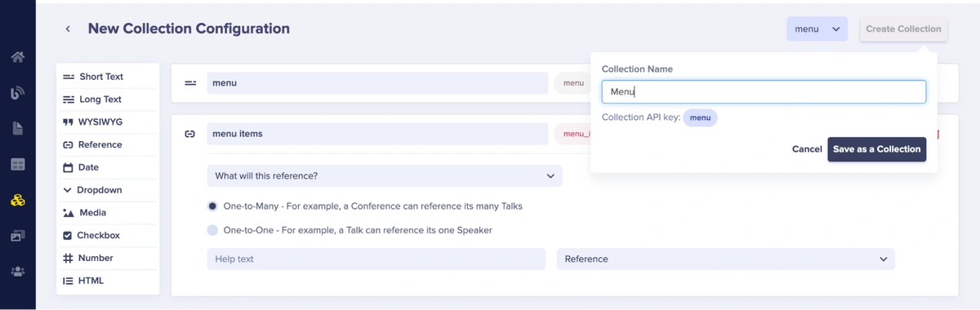Go back using the left chevron arrow

(68, 29)
